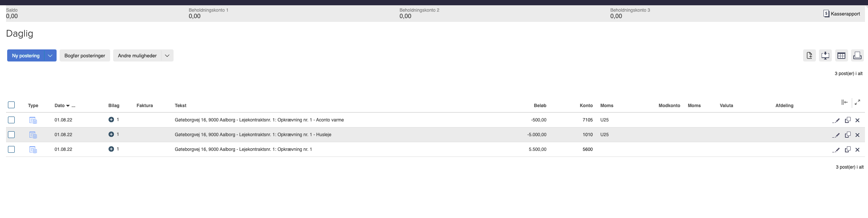This screenshot has width=868, height=218.
Task: Delete the Aconto varme row
Action: click(857, 120)
